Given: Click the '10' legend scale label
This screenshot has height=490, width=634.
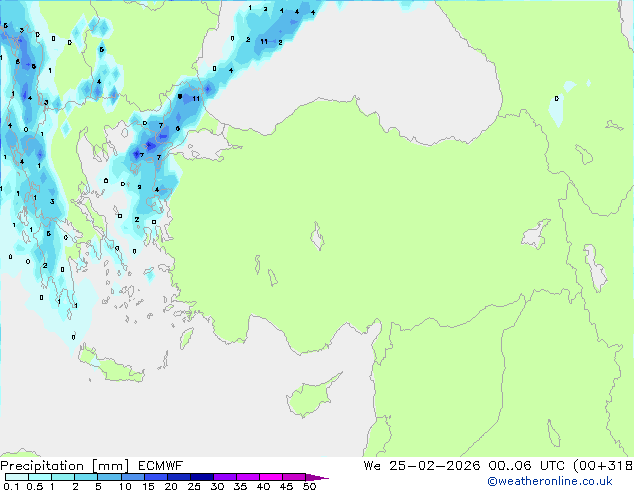Looking at the screenshot, I should pyautogui.click(x=125, y=486).
